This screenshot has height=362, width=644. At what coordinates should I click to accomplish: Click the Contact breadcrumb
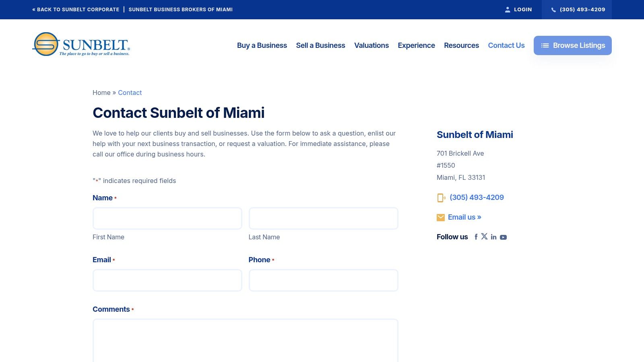tap(130, 93)
